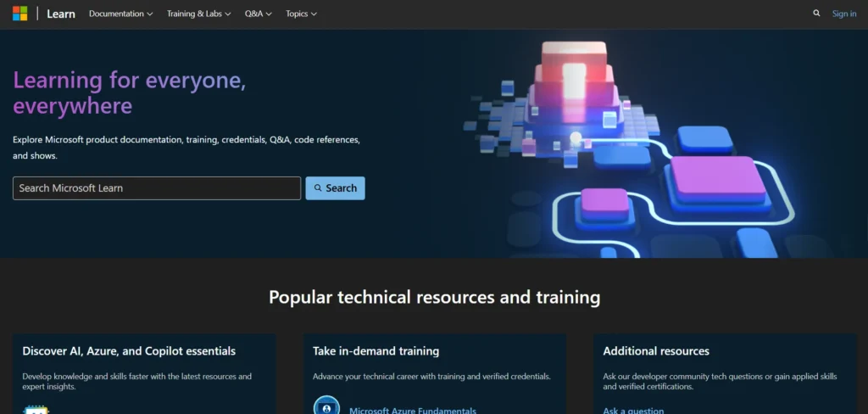Go to the Learn home link
This screenshot has height=414, width=868.
61,14
